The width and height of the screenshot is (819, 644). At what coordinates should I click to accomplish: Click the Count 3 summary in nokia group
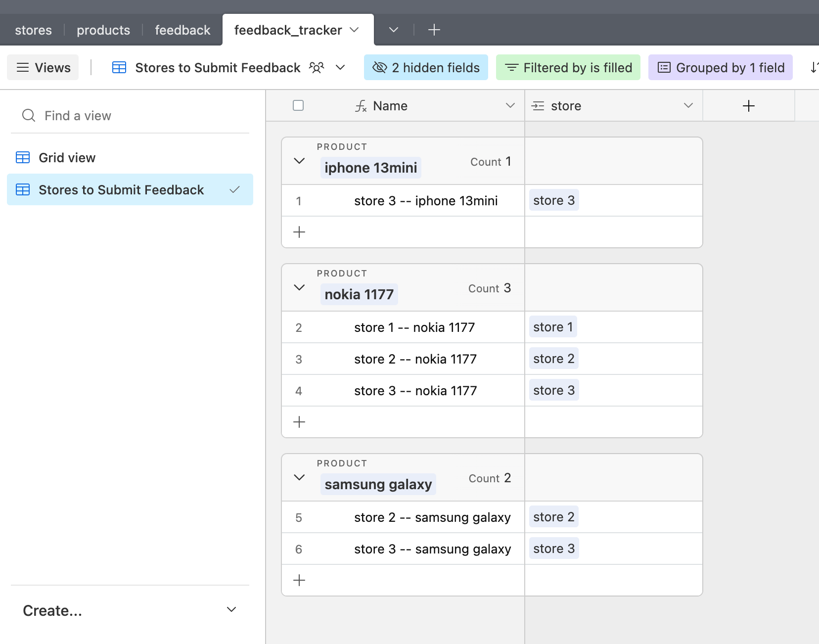[x=490, y=288]
